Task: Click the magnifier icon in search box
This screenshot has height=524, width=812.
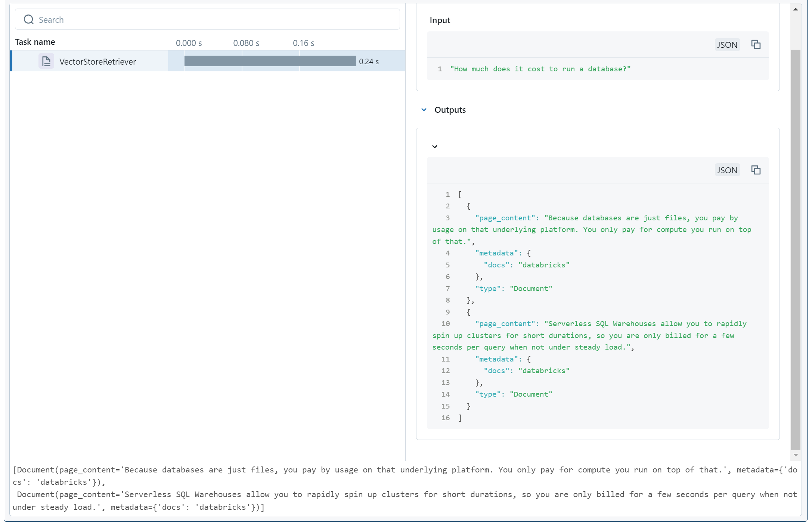Action: click(28, 19)
